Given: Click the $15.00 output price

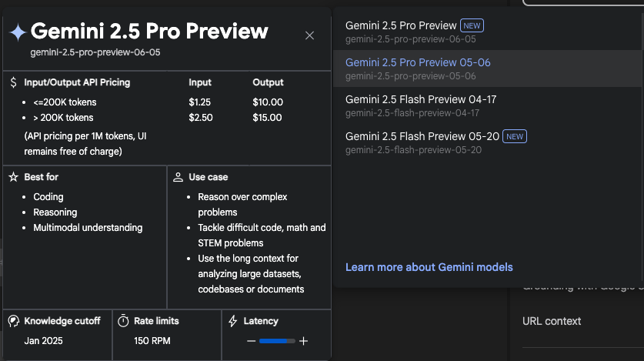Looking at the screenshot, I should click(x=268, y=118).
